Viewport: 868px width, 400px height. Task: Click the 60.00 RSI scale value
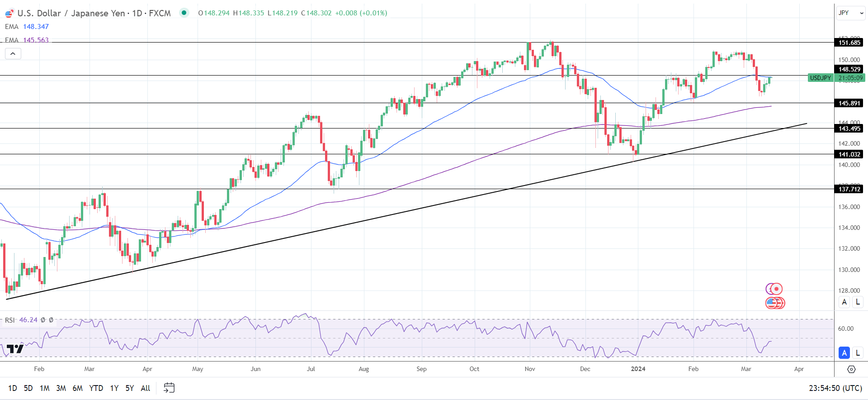pos(846,329)
